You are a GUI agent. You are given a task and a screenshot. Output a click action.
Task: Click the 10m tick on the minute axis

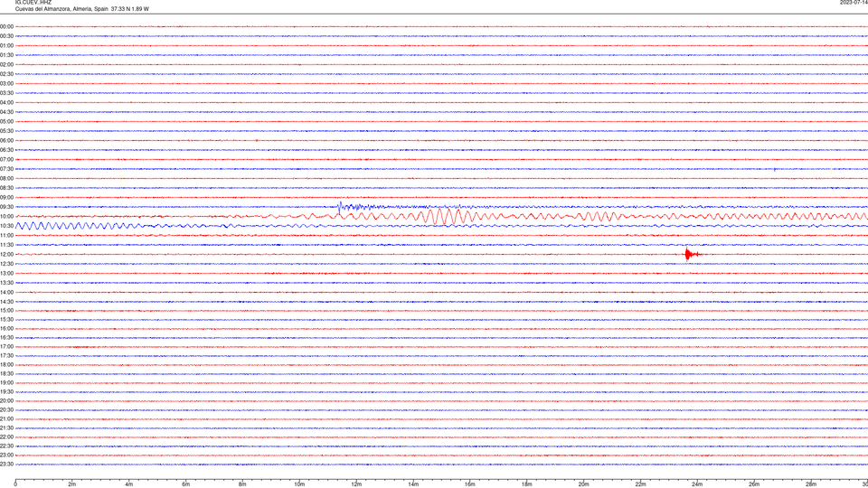pyautogui.click(x=299, y=484)
